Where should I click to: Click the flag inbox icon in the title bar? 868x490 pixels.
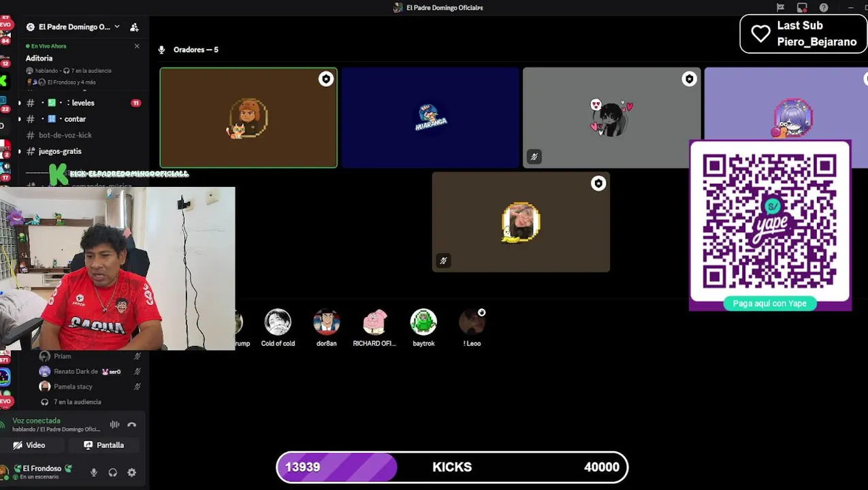click(780, 7)
